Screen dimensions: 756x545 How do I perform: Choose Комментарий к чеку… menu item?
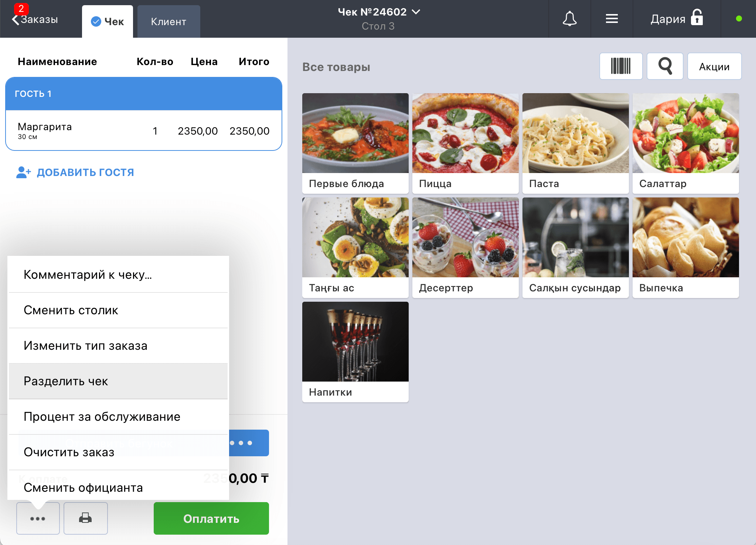coord(118,275)
